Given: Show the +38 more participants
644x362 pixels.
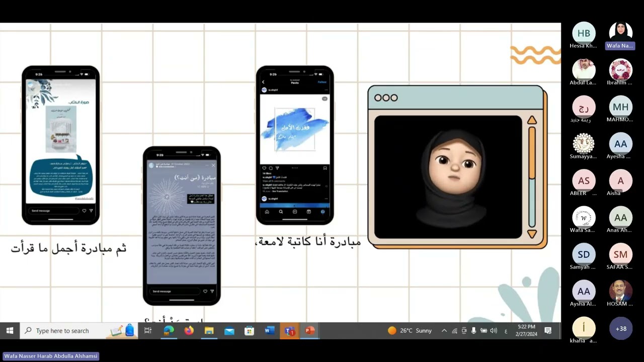Looking at the screenshot, I should [620, 328].
